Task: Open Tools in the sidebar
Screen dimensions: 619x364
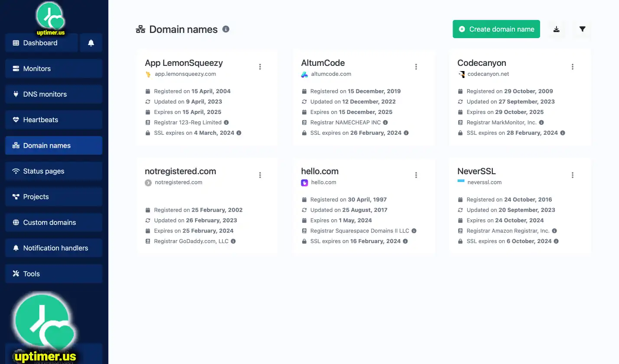Action: pos(54,273)
